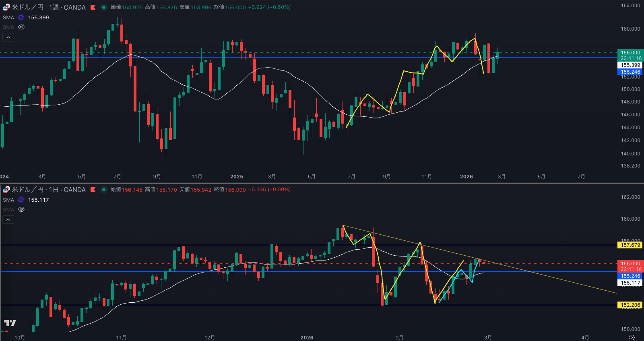Click the blue 155.246 label on weekly axis

pyautogui.click(x=630, y=72)
